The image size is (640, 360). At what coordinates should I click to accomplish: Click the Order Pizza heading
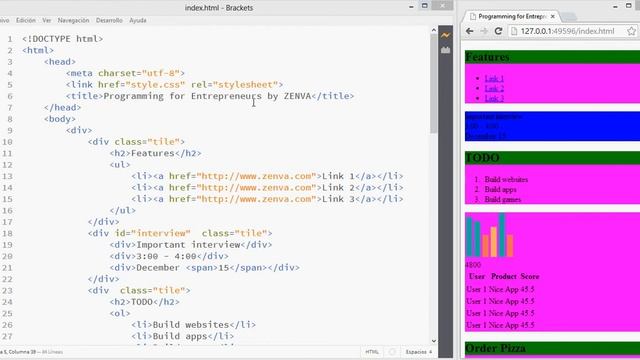(496, 348)
